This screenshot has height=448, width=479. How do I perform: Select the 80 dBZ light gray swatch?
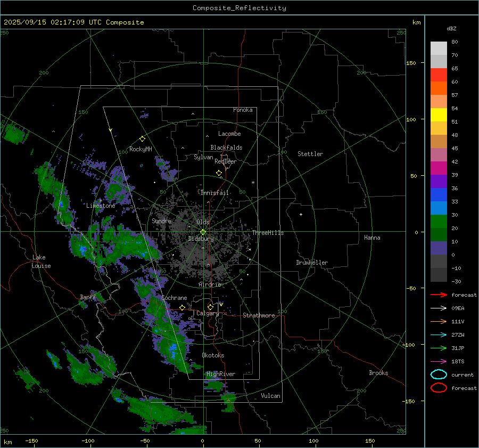click(439, 48)
